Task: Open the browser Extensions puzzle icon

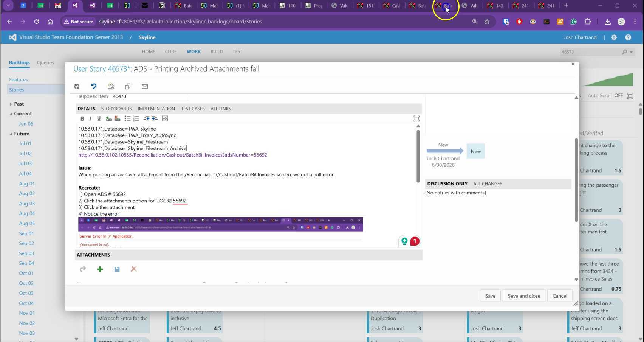Action: [587, 22]
